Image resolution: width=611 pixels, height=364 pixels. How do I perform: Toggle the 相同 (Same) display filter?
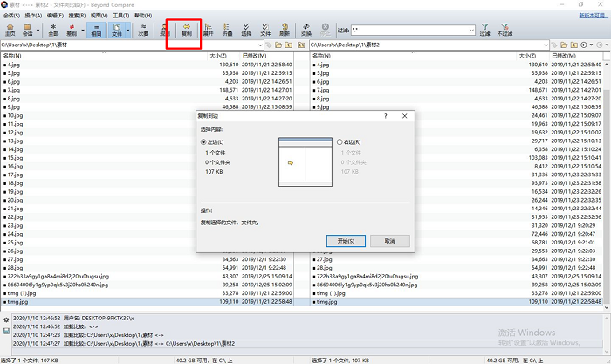tap(96, 30)
